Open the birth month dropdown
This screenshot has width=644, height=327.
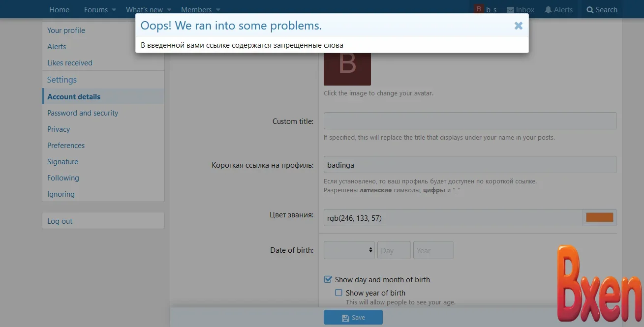tap(349, 250)
